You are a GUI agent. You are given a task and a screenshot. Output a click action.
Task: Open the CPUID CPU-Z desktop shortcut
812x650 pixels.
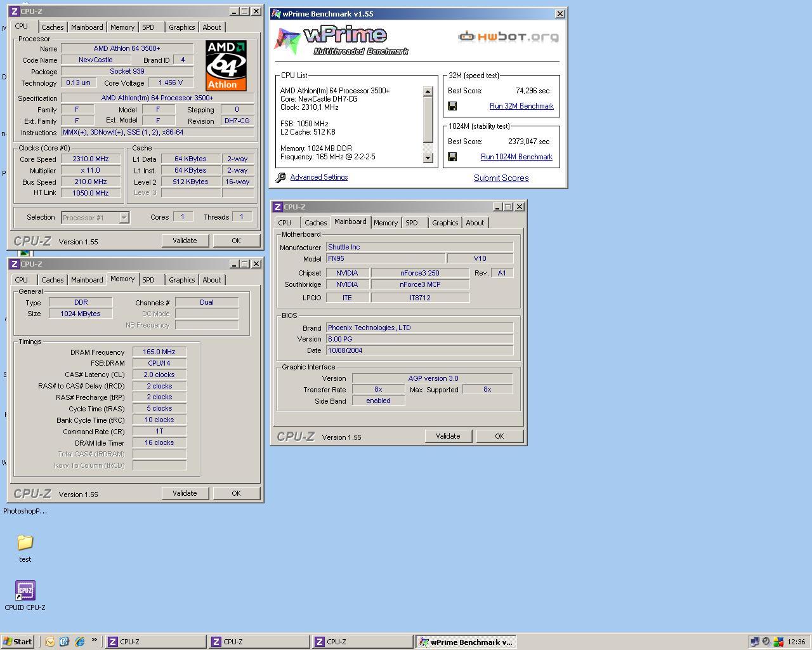tap(25, 596)
